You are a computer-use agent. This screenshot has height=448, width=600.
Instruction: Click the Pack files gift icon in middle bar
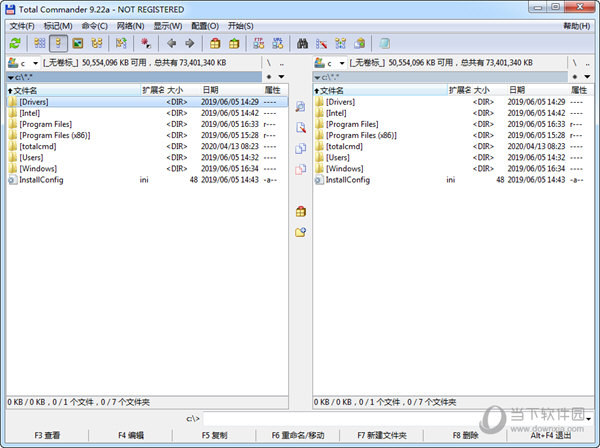[x=300, y=211]
